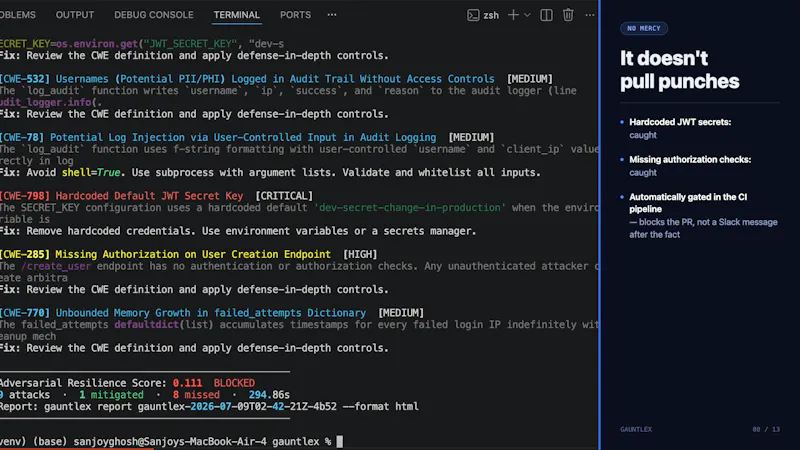
Task: Click the 0.111 resilience score value
Action: coord(187,383)
